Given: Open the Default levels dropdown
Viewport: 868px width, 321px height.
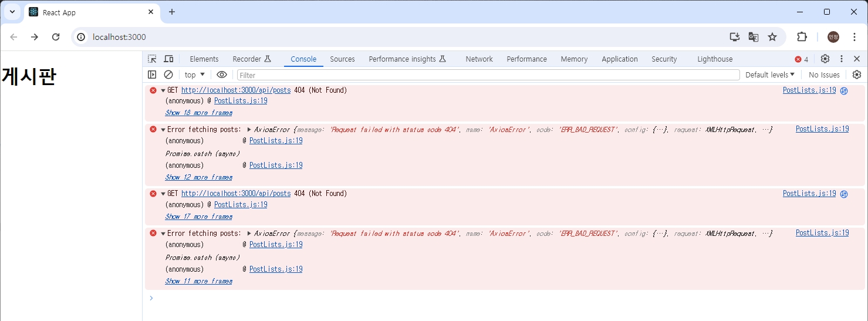Looking at the screenshot, I should (x=769, y=75).
